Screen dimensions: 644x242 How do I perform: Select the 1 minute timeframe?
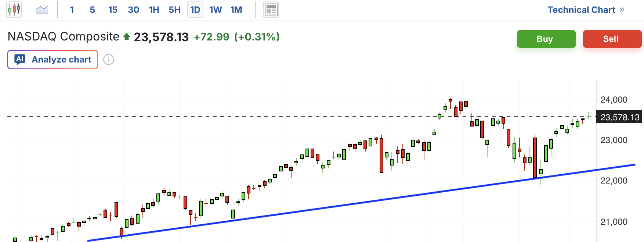coord(72,10)
